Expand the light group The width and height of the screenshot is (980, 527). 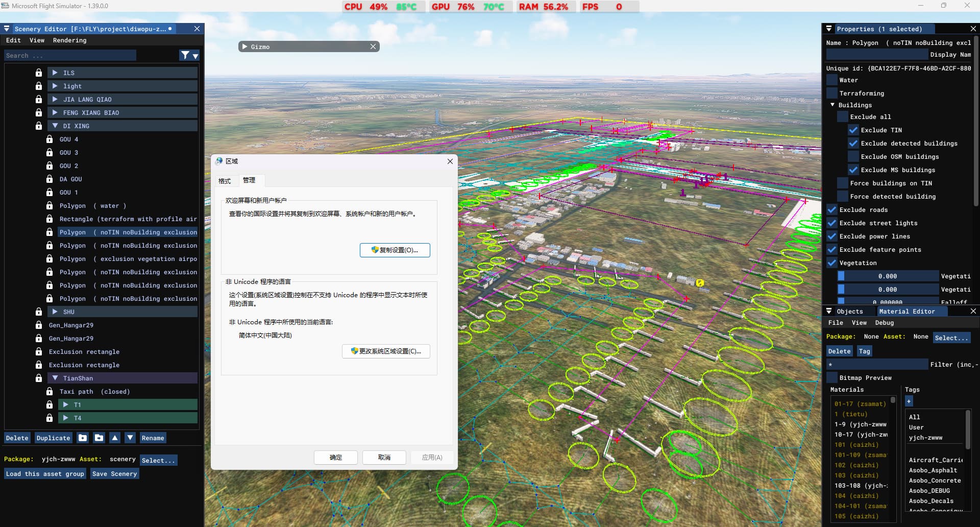(55, 86)
